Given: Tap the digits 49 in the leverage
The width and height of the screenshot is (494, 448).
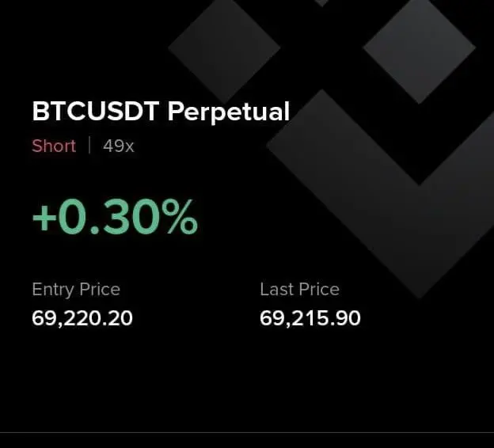Looking at the screenshot, I should point(113,146).
